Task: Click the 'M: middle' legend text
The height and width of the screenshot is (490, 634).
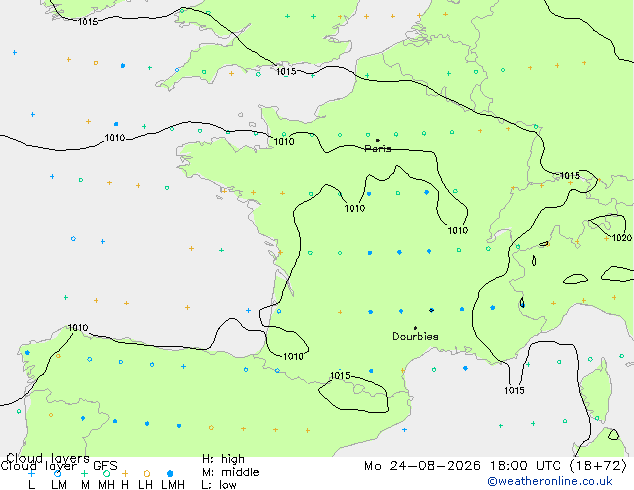Action: coord(230,472)
